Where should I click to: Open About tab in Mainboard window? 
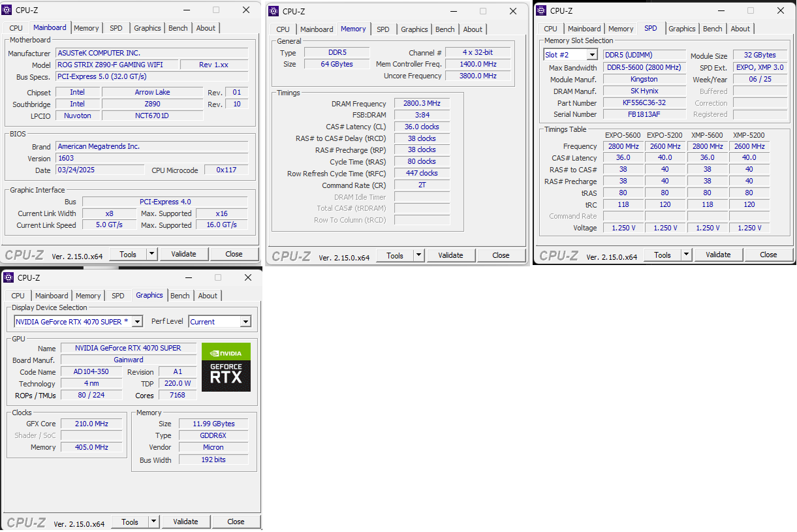206,28
